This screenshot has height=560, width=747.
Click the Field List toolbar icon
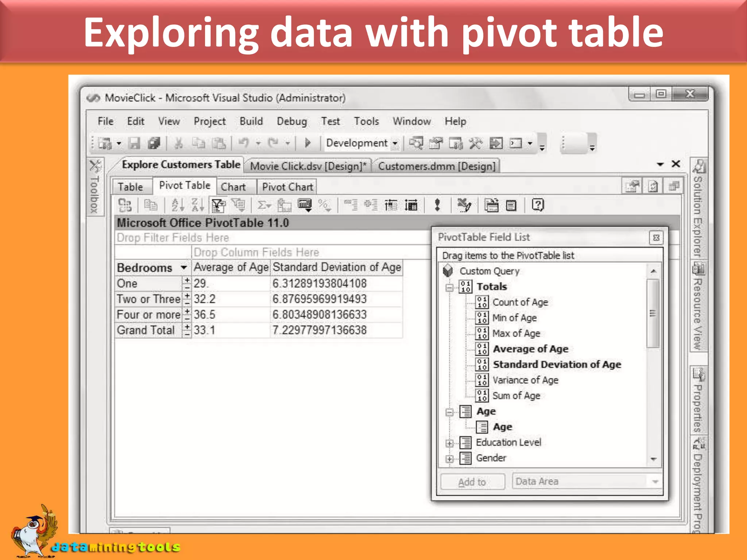pyautogui.click(x=511, y=205)
